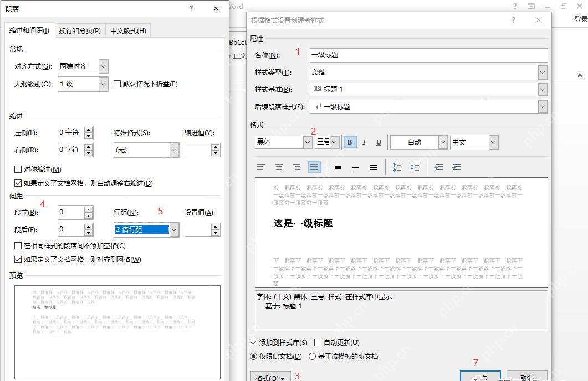
Task: Uncheck 添加到样式库 checkbox
Action: pyautogui.click(x=253, y=342)
